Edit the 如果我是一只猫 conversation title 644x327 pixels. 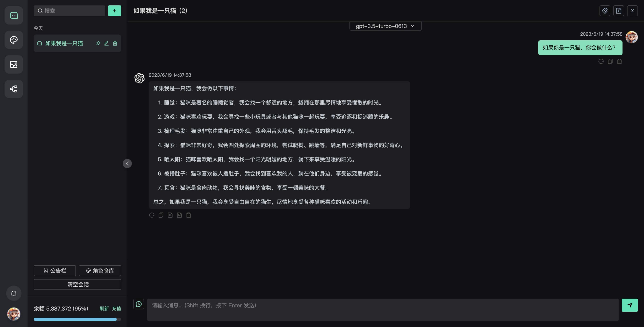coord(107,43)
